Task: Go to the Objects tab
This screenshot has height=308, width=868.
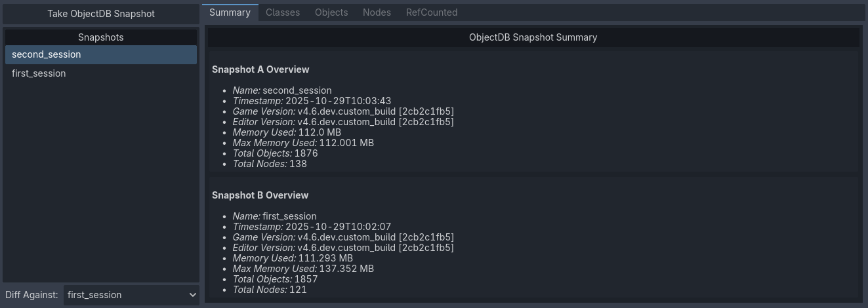Action: 331,12
